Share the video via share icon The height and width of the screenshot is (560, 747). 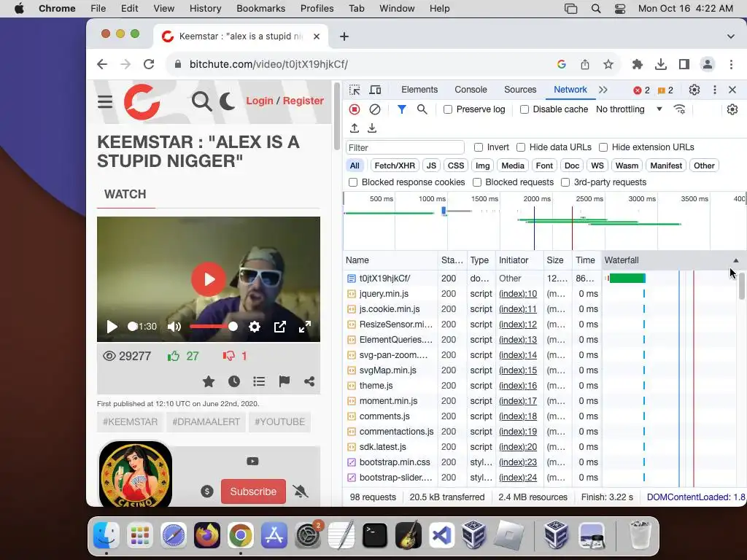point(309,381)
